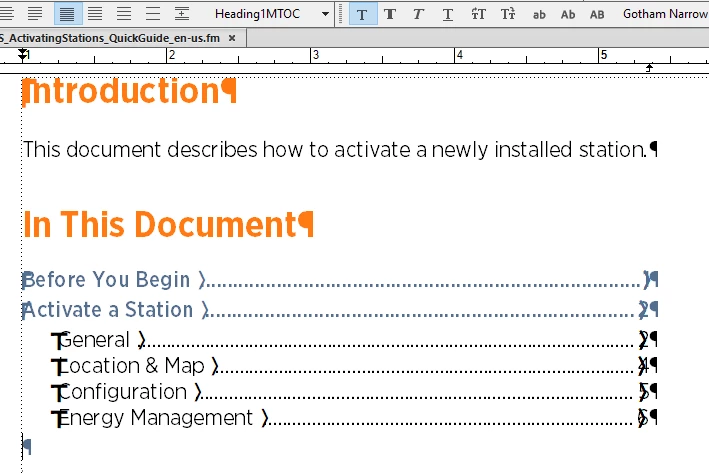Change text to initial caps Ab

568,15
